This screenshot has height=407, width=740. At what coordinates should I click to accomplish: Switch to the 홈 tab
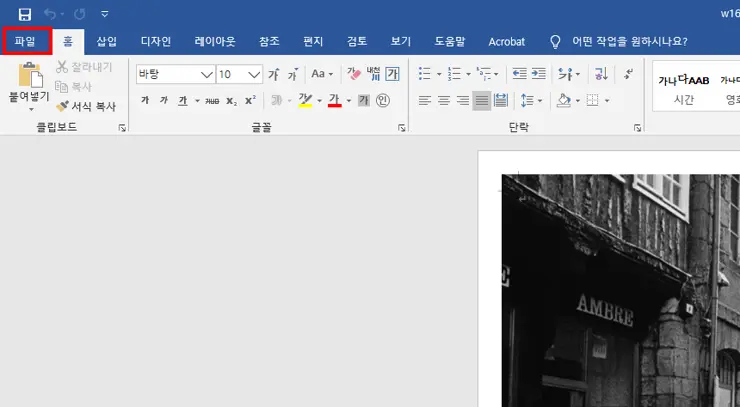tap(68, 42)
